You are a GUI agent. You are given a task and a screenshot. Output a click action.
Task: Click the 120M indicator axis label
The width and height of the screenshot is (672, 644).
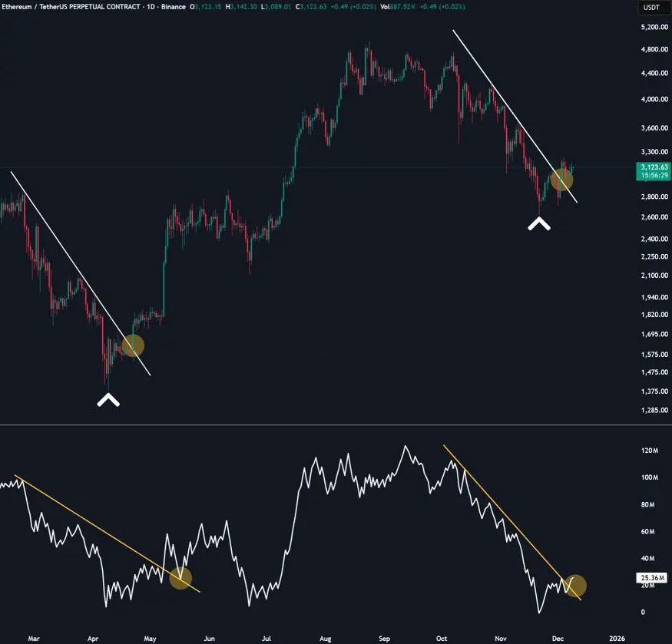tap(649, 451)
